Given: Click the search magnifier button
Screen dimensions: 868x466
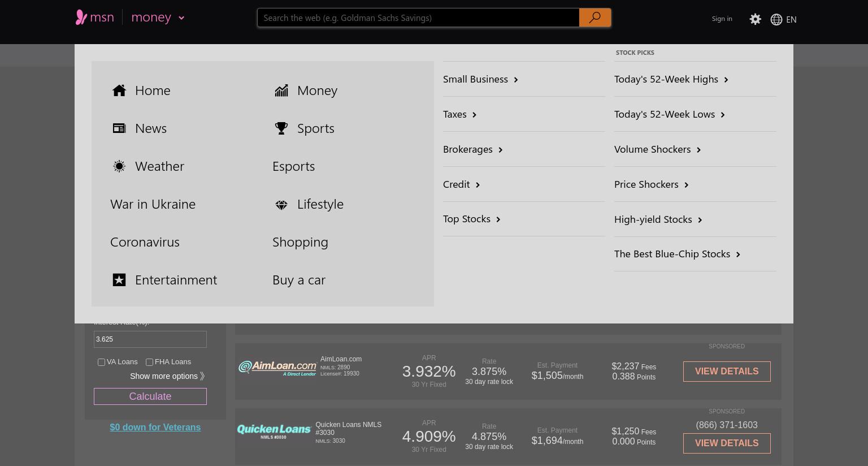Looking at the screenshot, I should [594, 18].
